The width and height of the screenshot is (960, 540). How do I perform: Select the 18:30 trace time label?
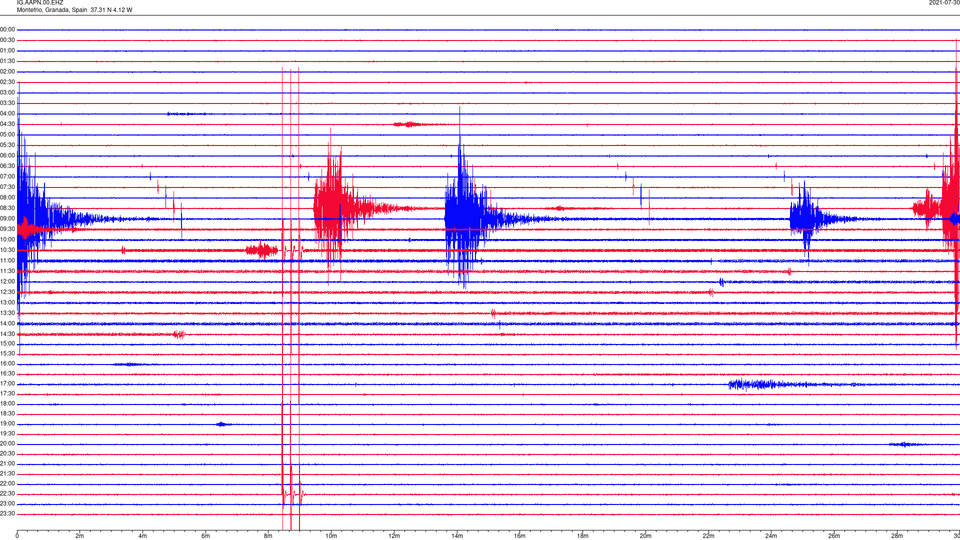click(x=7, y=414)
